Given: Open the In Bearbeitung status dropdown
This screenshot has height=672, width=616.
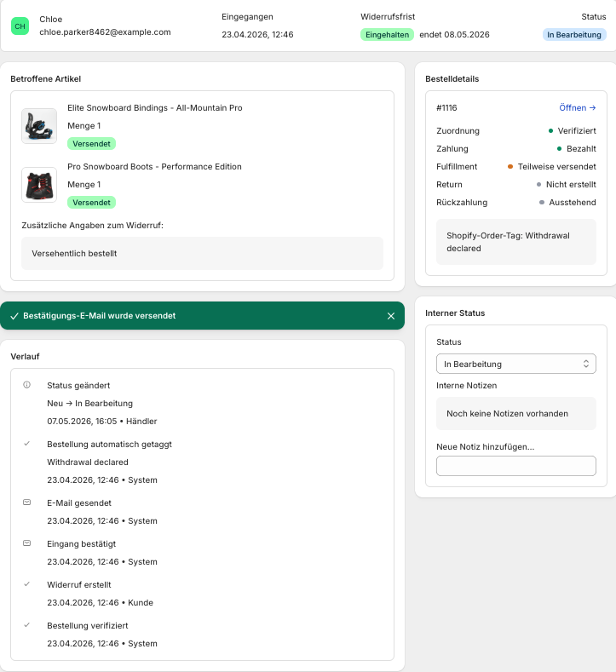Looking at the screenshot, I should [516, 364].
